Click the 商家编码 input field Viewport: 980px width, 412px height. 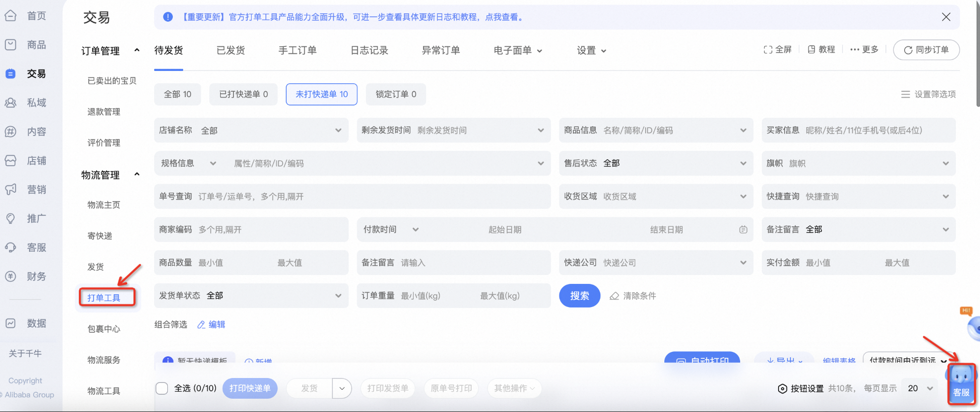click(x=251, y=230)
